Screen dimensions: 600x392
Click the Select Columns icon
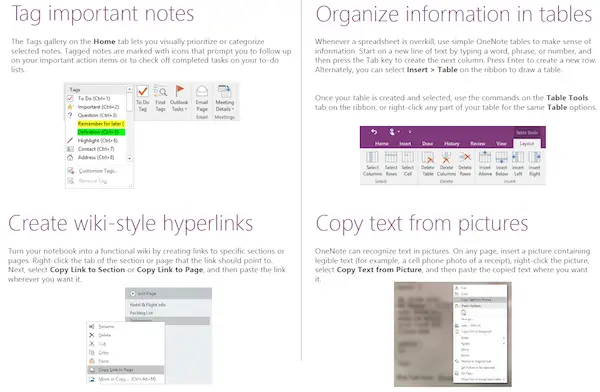pos(372,157)
